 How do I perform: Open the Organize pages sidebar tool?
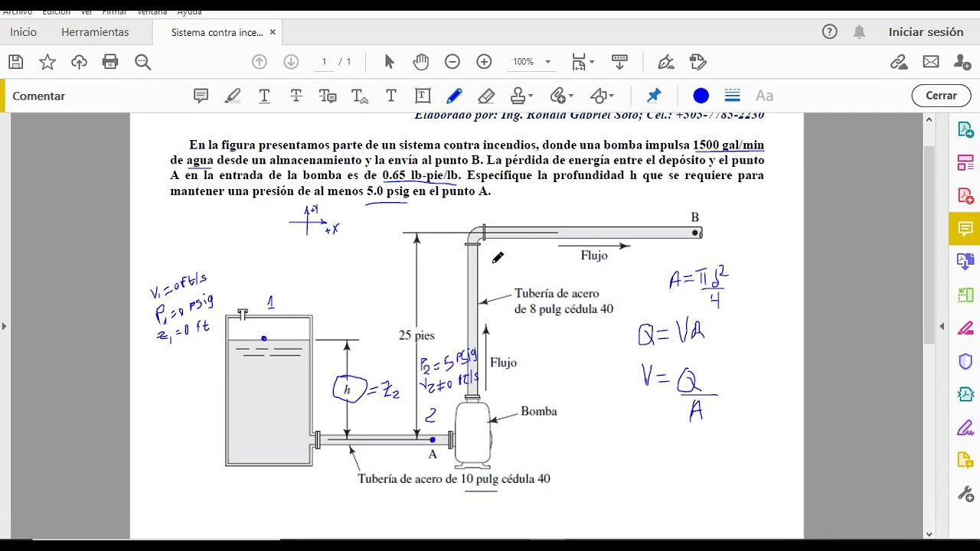coord(965,163)
